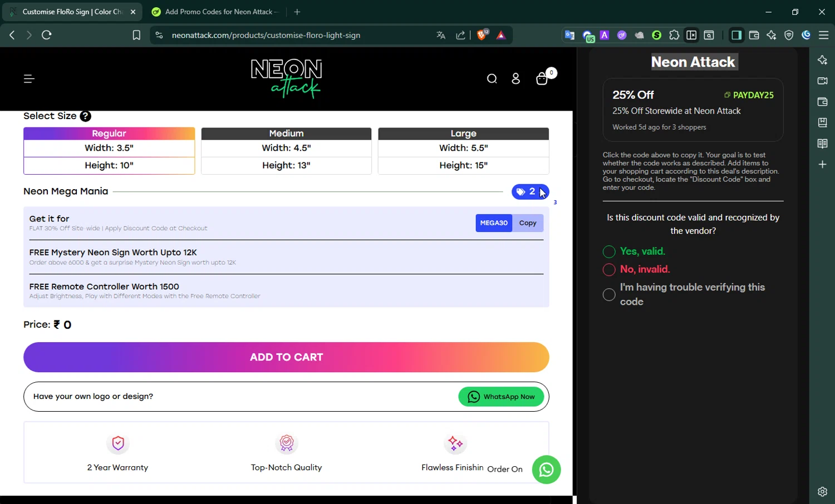835x504 pixels.
Task: Click 'FREE Remote Controller Worth 1500' text
Action: click(104, 286)
